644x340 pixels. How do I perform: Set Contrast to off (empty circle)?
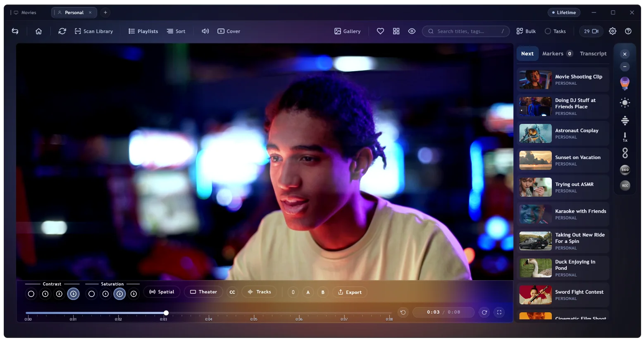tap(31, 294)
